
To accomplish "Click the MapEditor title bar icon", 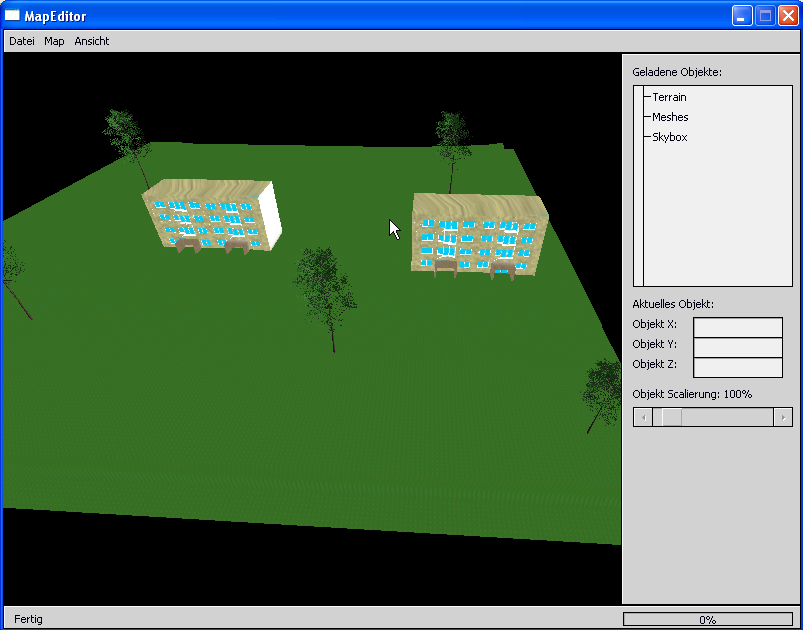I will [13, 16].
